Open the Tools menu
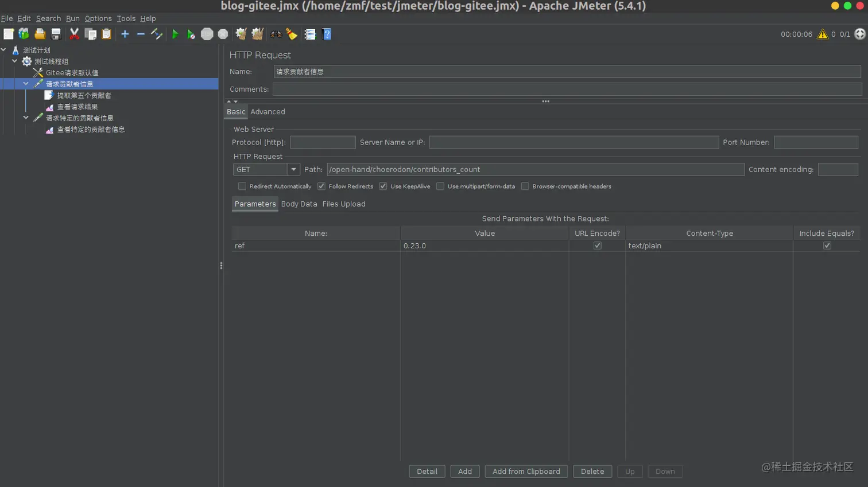 126,18
